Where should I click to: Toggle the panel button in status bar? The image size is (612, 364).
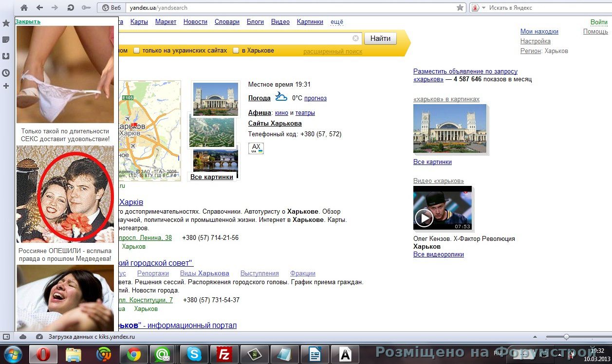click(x=6, y=337)
